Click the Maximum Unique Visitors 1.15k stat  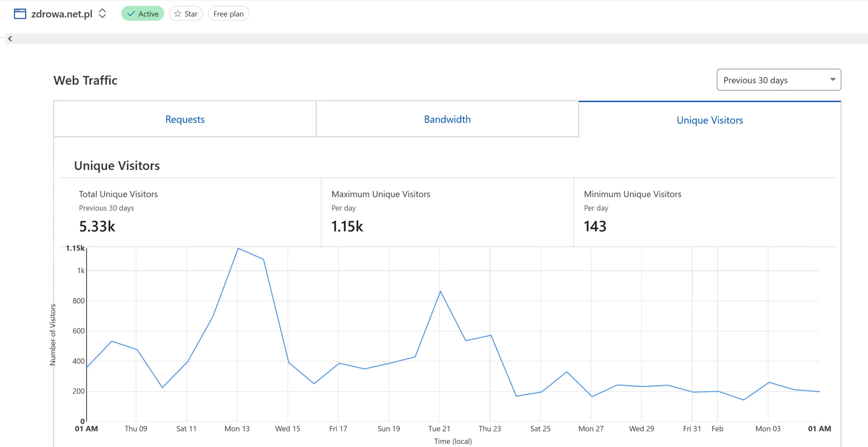347,226
